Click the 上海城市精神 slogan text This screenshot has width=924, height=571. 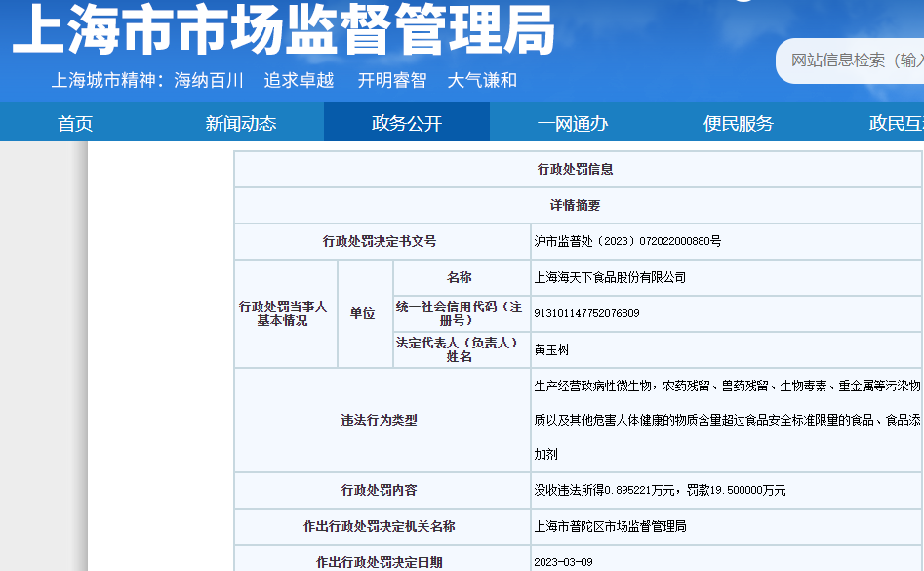pyautogui.click(x=284, y=80)
